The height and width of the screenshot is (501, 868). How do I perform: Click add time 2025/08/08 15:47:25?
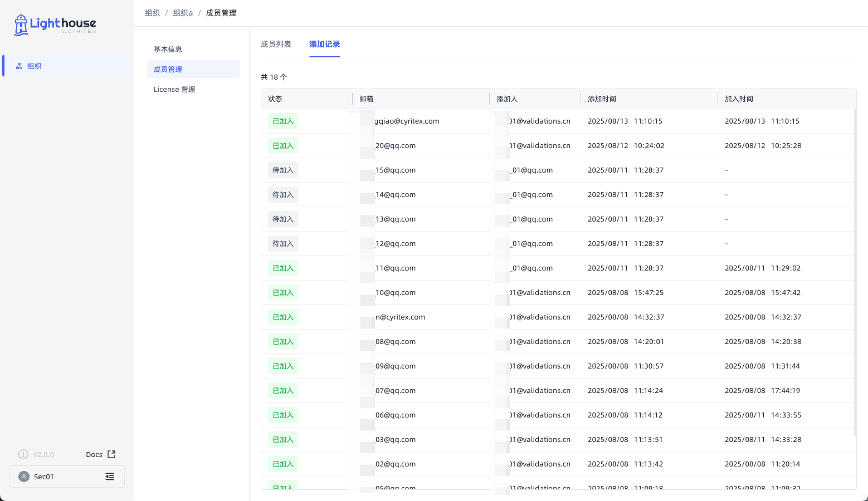click(x=626, y=292)
